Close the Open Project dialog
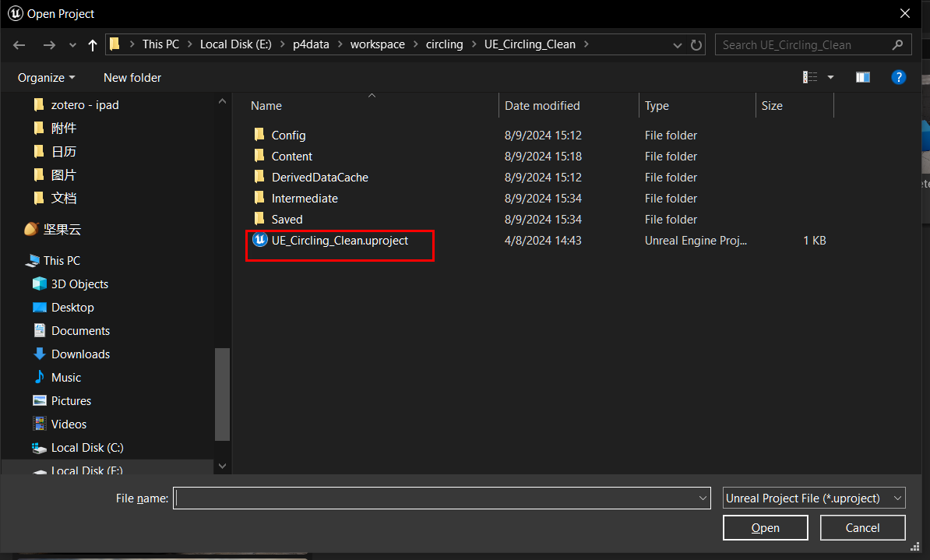Viewport: 930px width, 560px height. [904, 13]
